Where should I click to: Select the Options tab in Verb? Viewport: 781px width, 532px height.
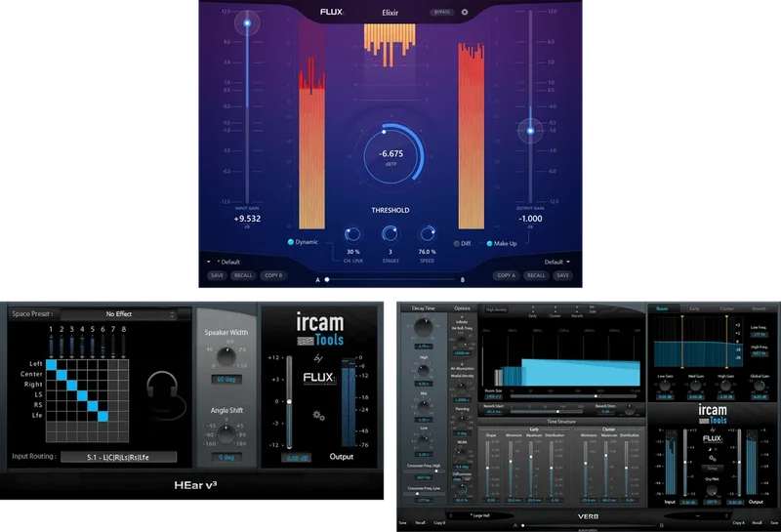point(462,308)
